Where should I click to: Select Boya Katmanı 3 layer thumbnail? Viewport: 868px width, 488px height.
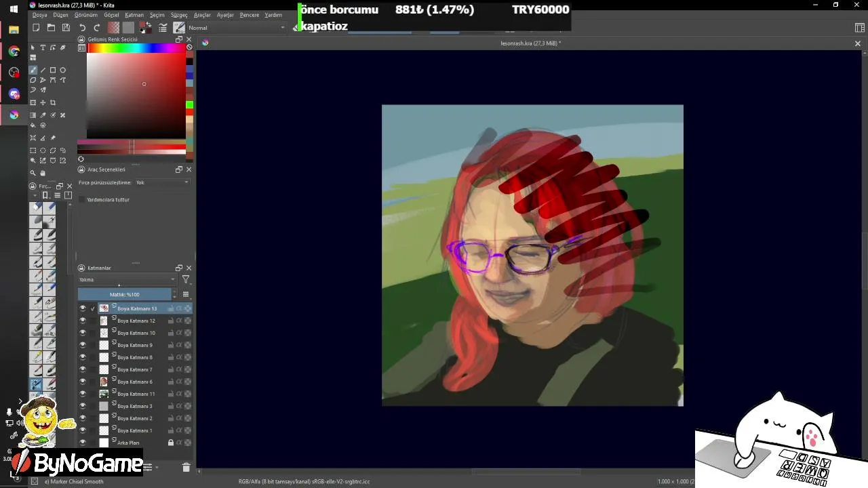coord(104,406)
